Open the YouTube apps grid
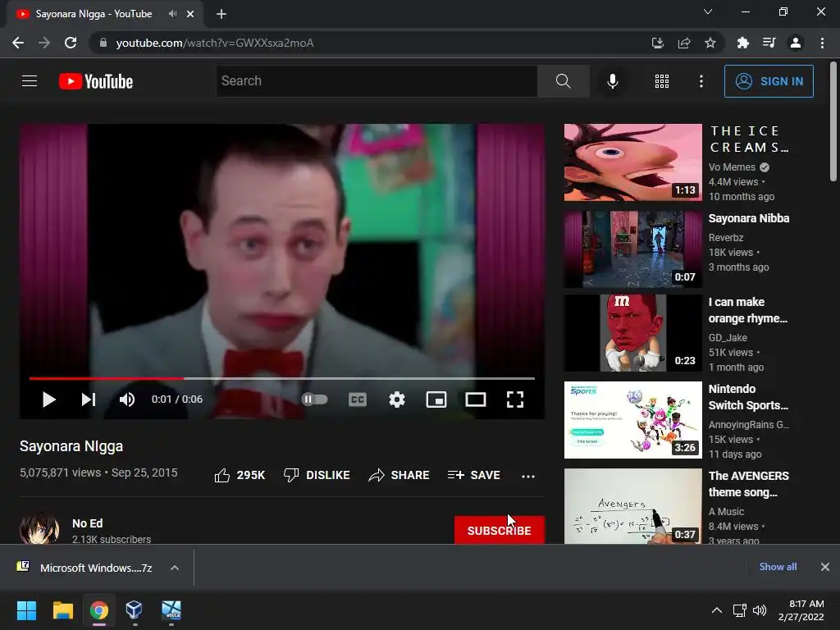 [x=662, y=81]
